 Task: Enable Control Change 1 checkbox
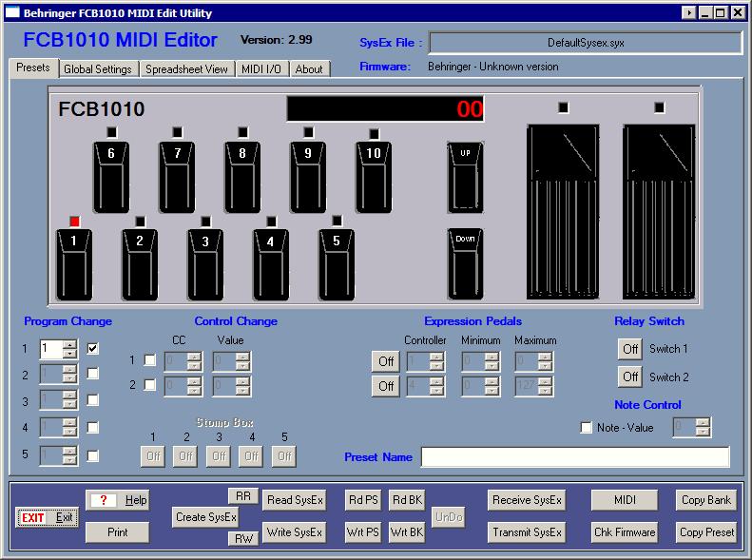point(150,360)
